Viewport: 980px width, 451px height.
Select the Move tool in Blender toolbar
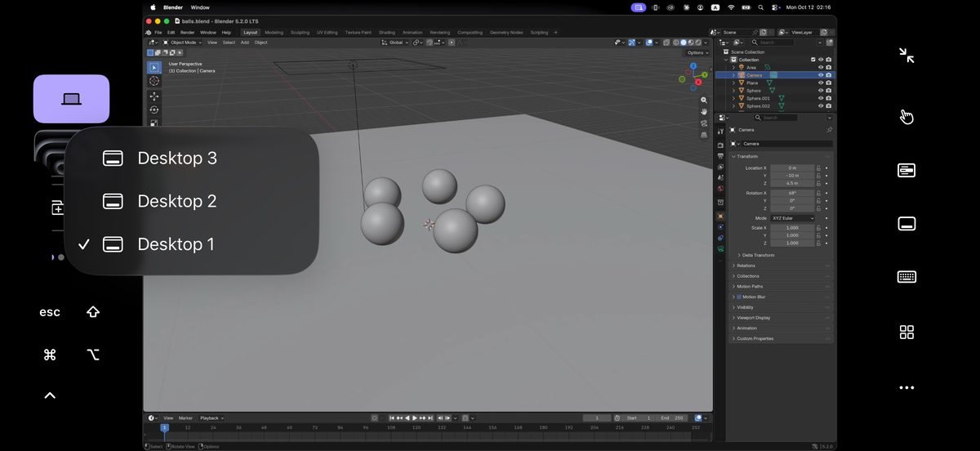click(154, 96)
